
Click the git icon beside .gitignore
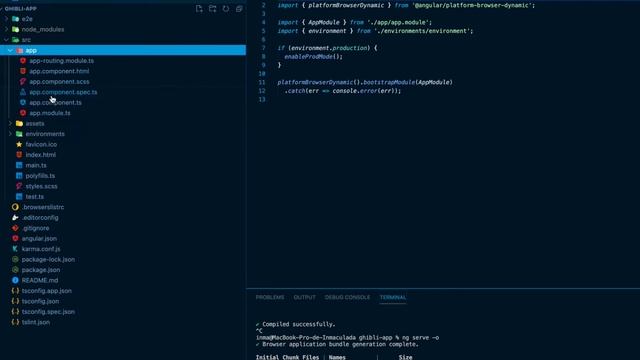click(x=15, y=228)
